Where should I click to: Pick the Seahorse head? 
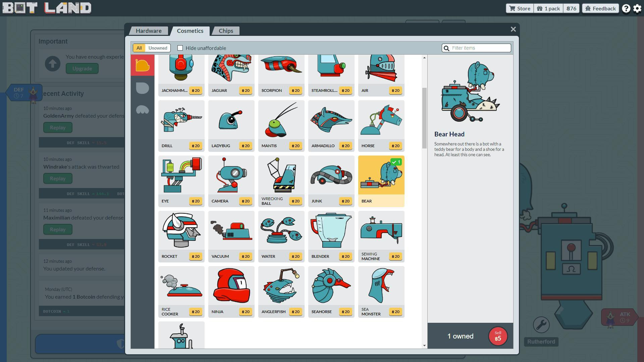click(331, 292)
